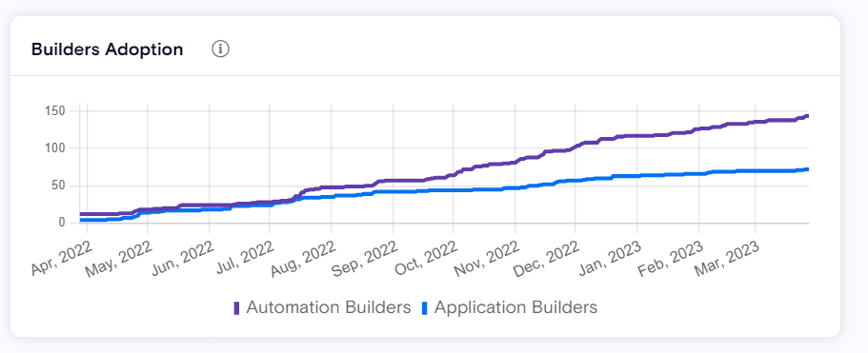868x353 pixels.
Task: Select the purple Automation Builders legend swatch
Action: [x=237, y=307]
